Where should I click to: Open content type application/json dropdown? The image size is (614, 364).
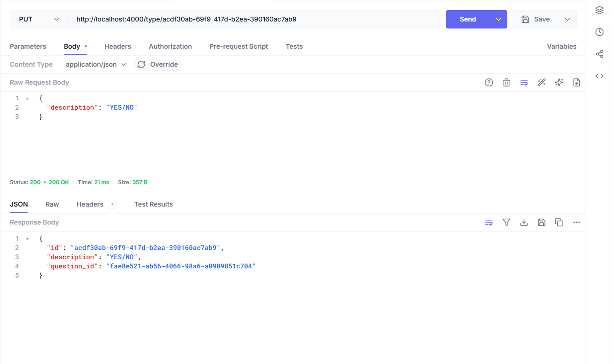[96, 64]
